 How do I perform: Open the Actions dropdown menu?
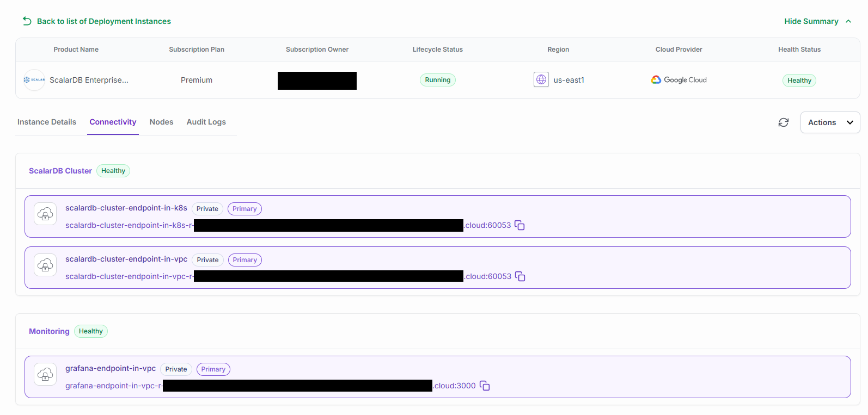click(x=829, y=122)
